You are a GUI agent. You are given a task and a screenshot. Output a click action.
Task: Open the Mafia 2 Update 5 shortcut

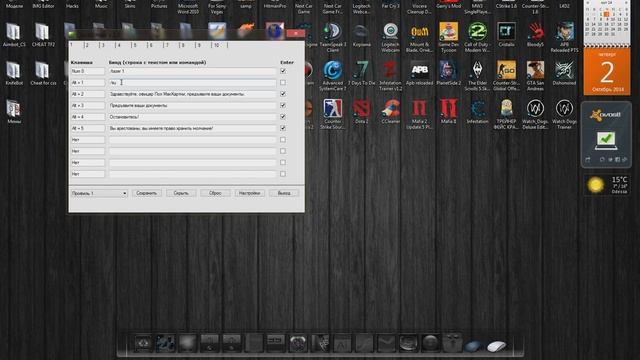pyautogui.click(x=420, y=114)
